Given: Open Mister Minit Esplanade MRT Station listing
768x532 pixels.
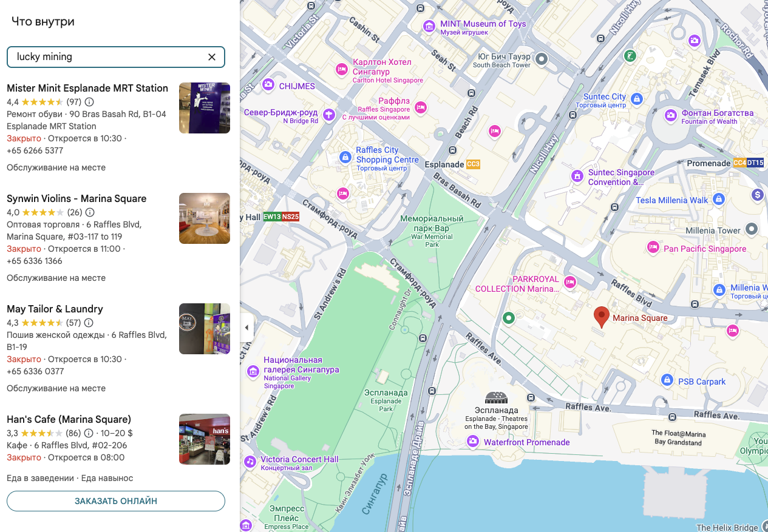Looking at the screenshot, I should tap(87, 88).
